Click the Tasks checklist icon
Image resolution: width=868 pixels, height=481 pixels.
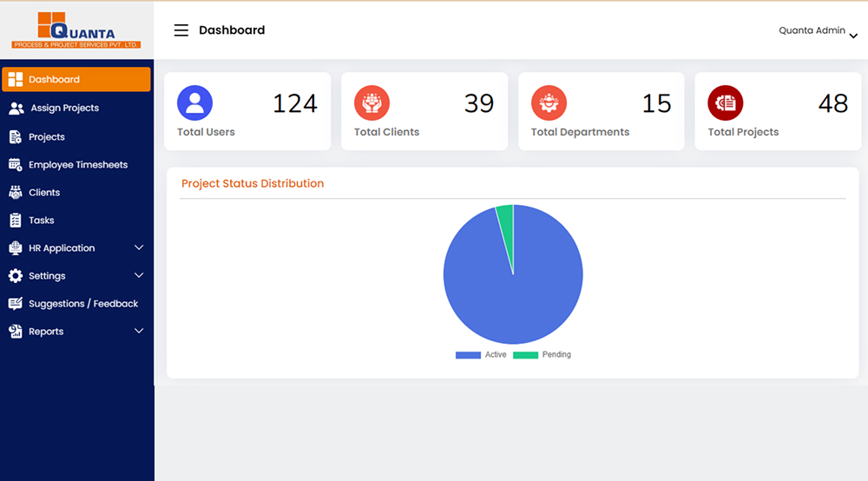16,221
